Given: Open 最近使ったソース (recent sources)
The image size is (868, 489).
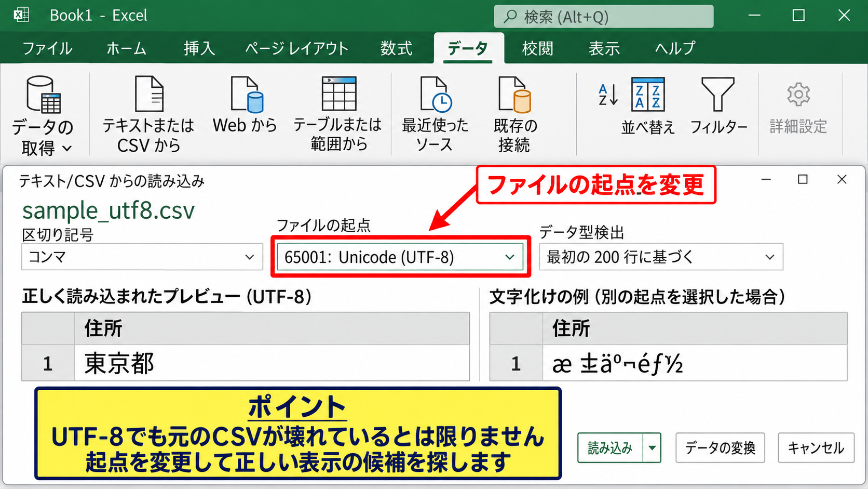Looking at the screenshot, I should pyautogui.click(x=436, y=94).
